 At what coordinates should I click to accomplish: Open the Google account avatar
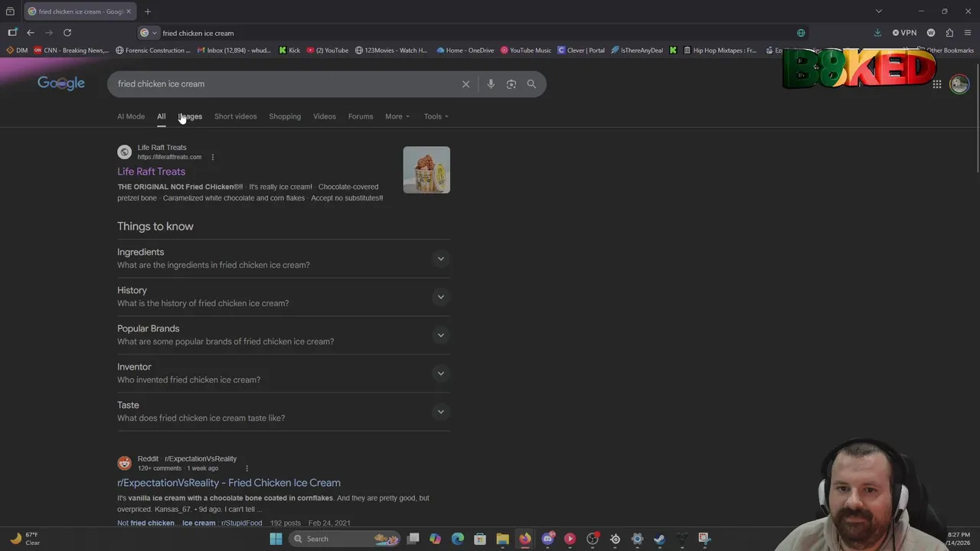(959, 84)
